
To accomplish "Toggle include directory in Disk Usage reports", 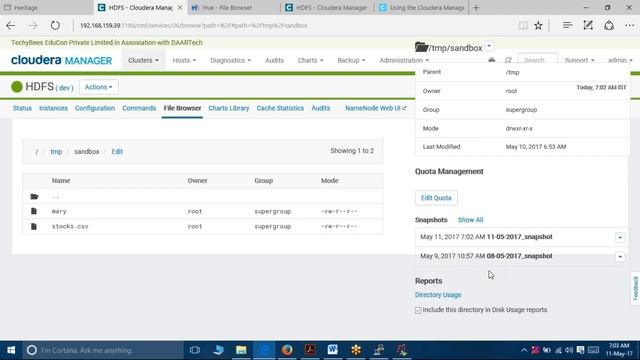I will (418, 310).
